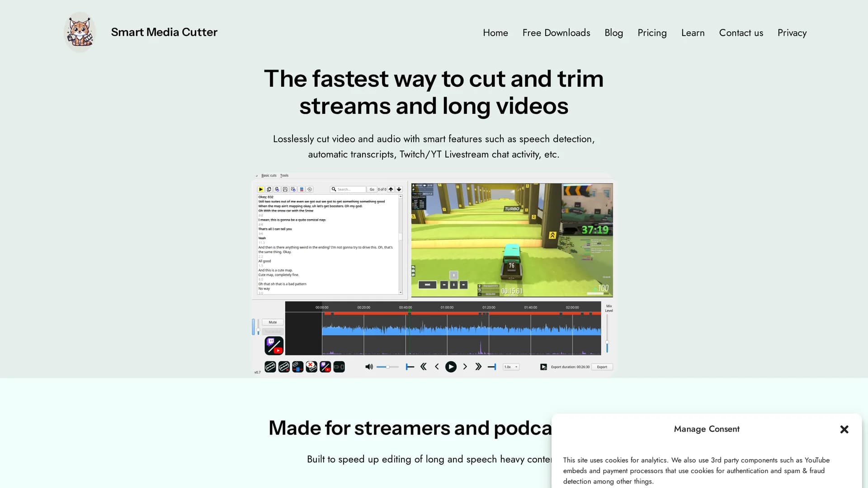
Task: Click the yellow play transcript icon
Action: point(261,189)
